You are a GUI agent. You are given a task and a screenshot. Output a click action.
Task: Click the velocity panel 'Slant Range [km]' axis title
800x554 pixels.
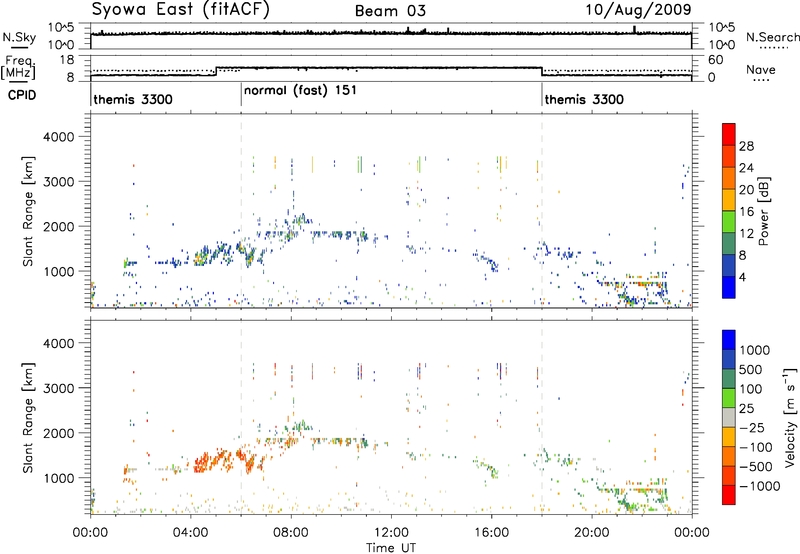(28, 418)
